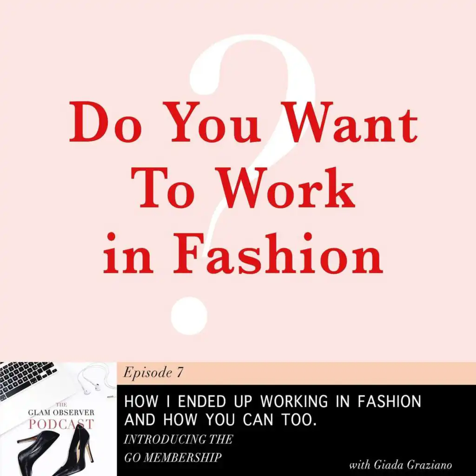Click 'with Giada Graziano' credit
Screen dimensions: 476x476
(400, 465)
